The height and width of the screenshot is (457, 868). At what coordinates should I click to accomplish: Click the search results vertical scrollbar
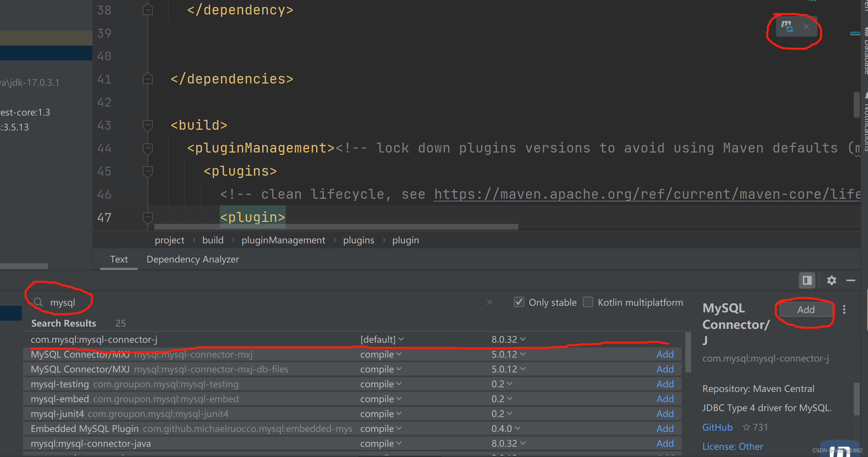(x=688, y=352)
